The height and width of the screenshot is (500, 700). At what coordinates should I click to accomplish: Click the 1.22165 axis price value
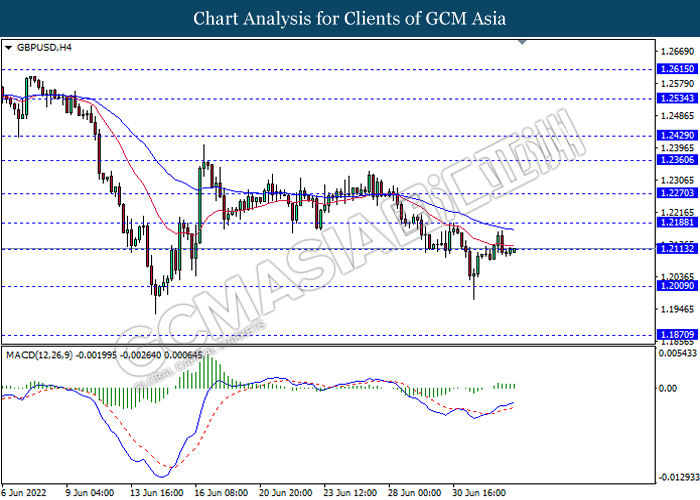coord(677,212)
